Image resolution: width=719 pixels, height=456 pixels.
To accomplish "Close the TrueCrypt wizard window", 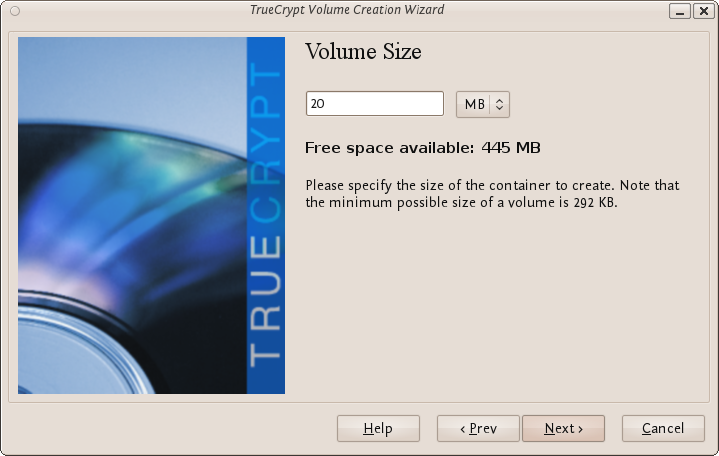I will click(703, 11).
